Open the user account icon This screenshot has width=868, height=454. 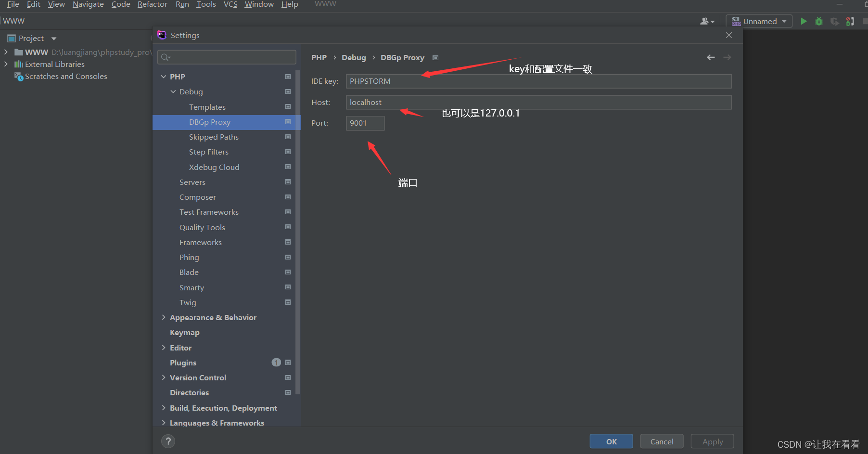pyautogui.click(x=707, y=21)
